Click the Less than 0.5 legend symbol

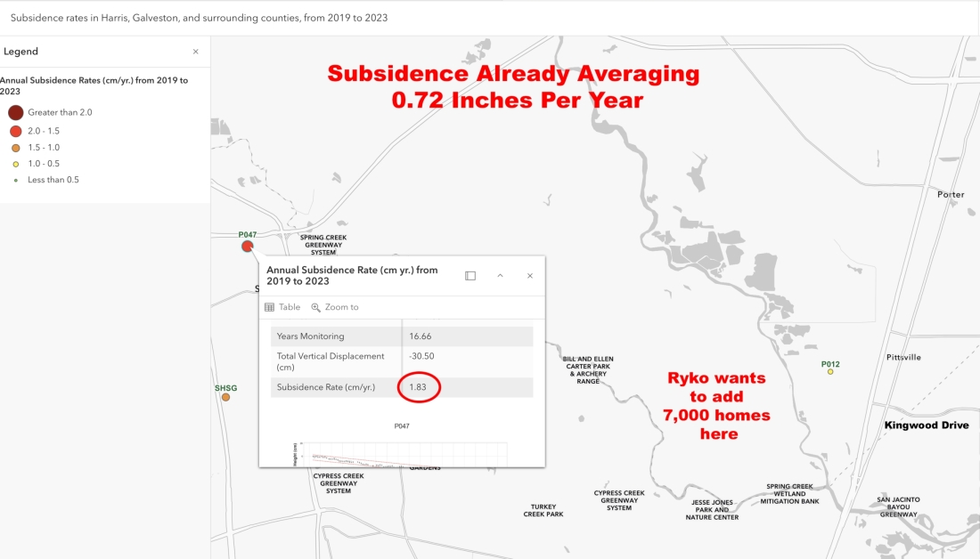click(x=16, y=181)
